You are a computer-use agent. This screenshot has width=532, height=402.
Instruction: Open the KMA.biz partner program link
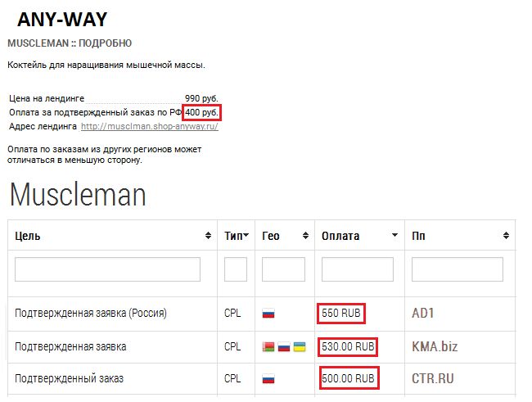(x=435, y=346)
